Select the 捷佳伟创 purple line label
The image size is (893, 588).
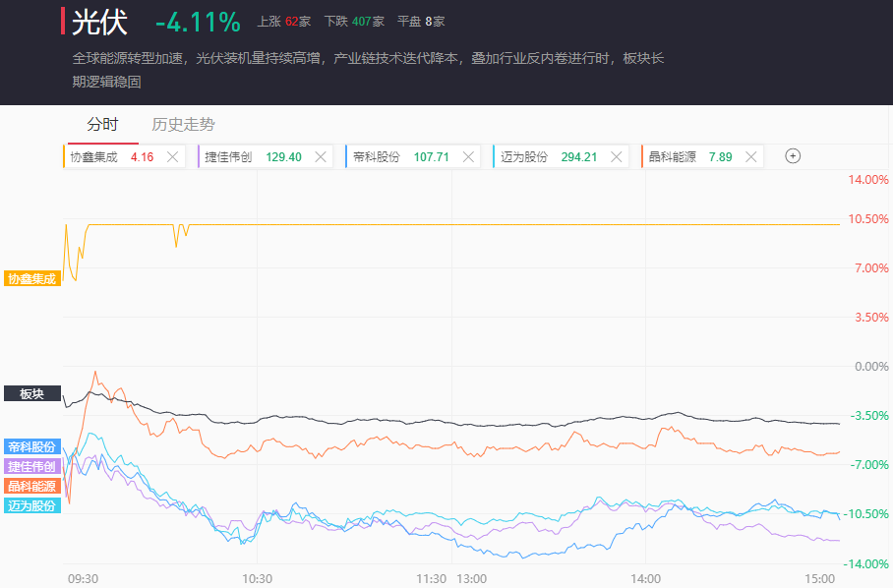click(31, 466)
